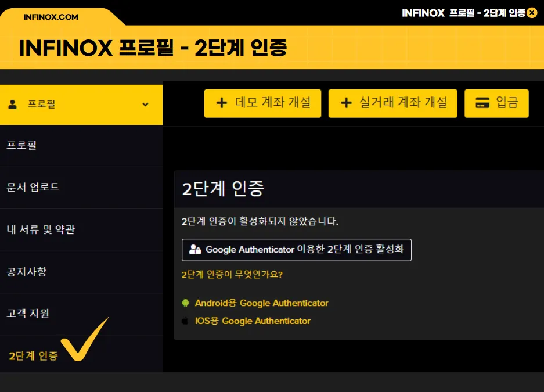Click the profile person icon in sidebar header
Image resolution: width=544 pixels, height=392 pixels.
(x=13, y=105)
